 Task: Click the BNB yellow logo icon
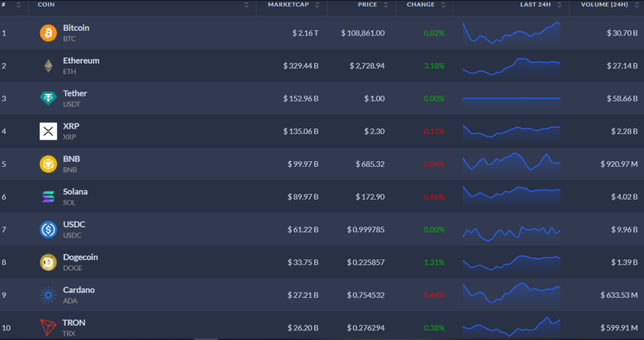pos(48,164)
